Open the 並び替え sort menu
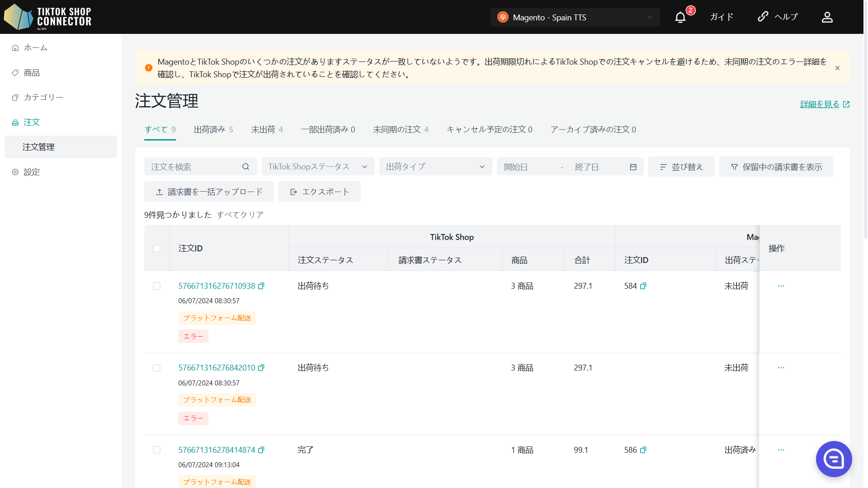This screenshot has width=868, height=488. 681,167
